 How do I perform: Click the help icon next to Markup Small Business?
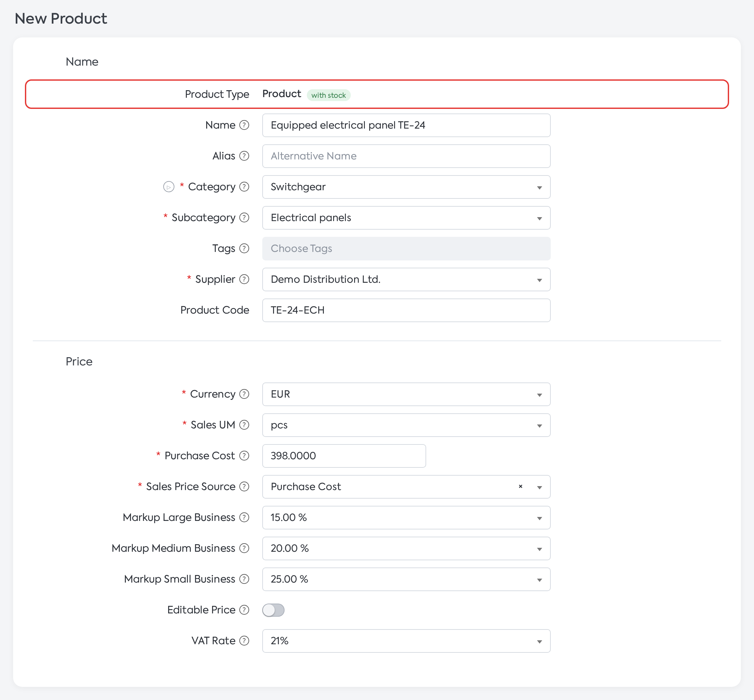coord(245,579)
